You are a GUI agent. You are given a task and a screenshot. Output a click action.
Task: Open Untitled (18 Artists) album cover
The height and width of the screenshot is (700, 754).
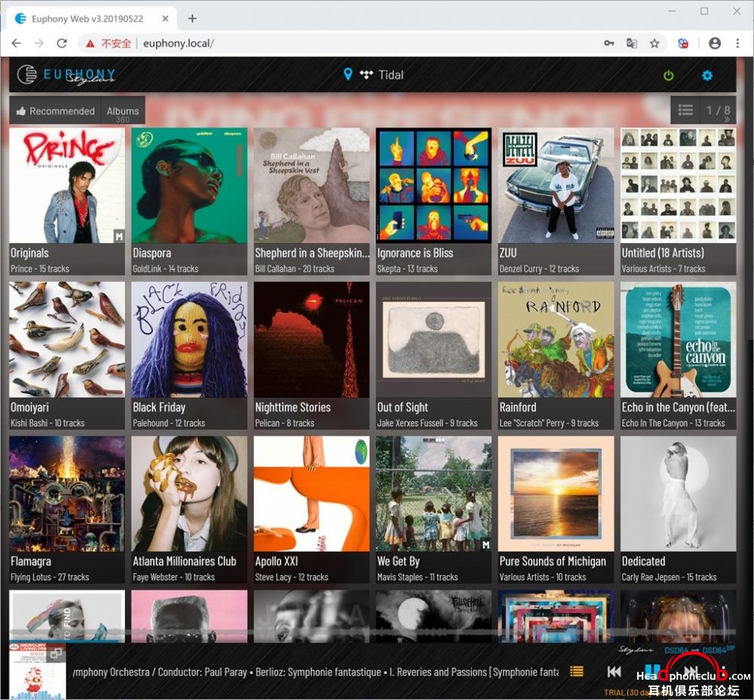[678, 186]
